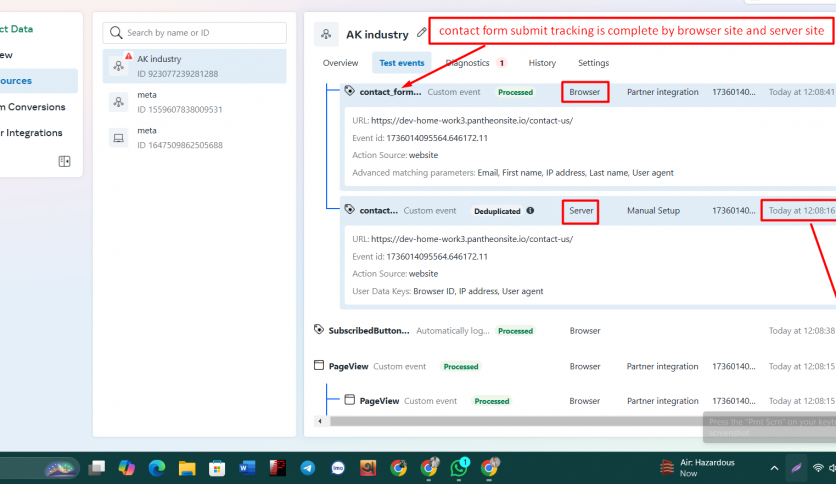Open Microsoft Edge from taskbar

[157, 468]
